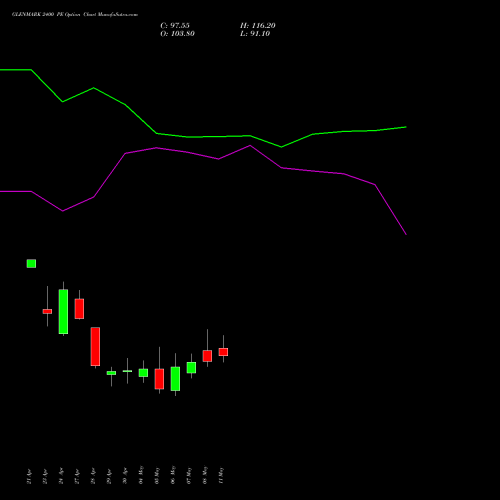The height and width of the screenshot is (500, 500).
Task: Select the close value C: 97.55
Action: (x=175, y=26)
